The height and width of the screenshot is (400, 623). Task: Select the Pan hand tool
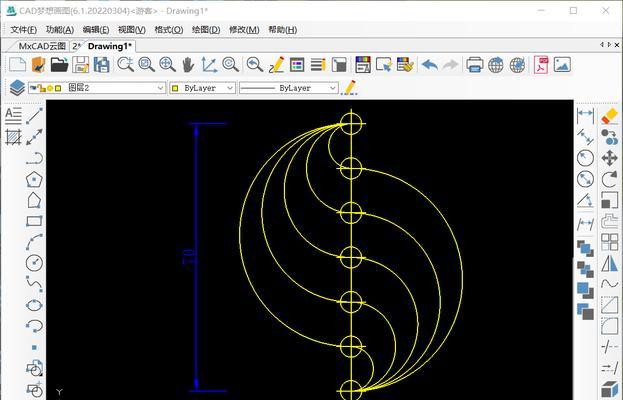click(188, 64)
